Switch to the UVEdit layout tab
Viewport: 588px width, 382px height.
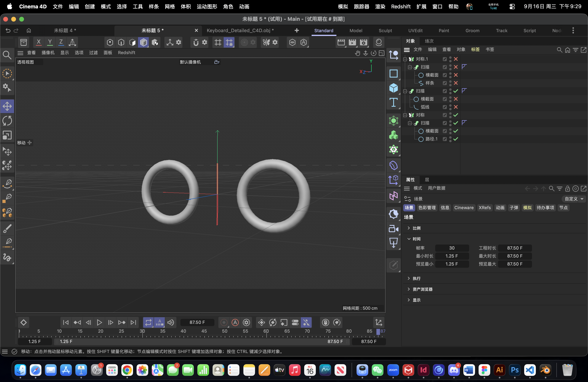click(415, 31)
